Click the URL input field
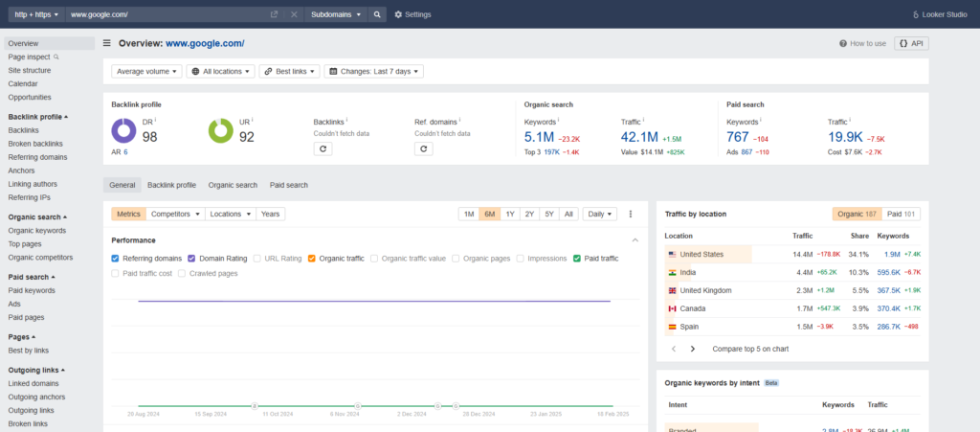 coord(167,14)
